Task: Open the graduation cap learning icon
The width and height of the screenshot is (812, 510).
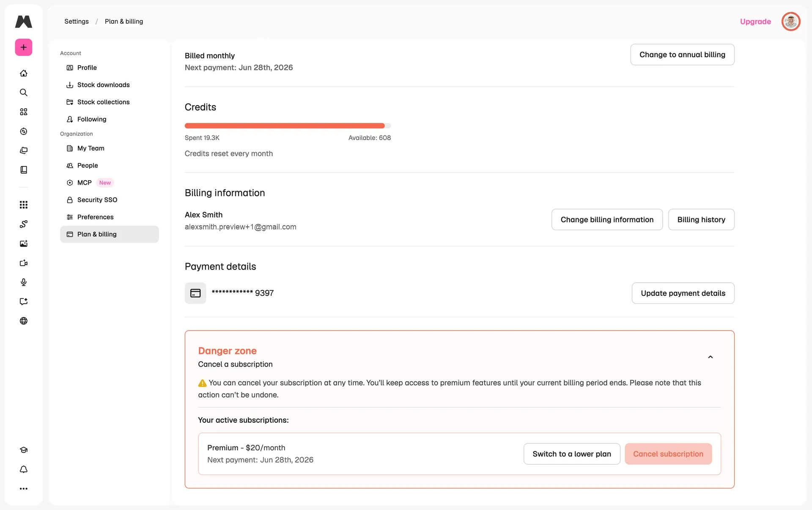Action: coord(24,450)
